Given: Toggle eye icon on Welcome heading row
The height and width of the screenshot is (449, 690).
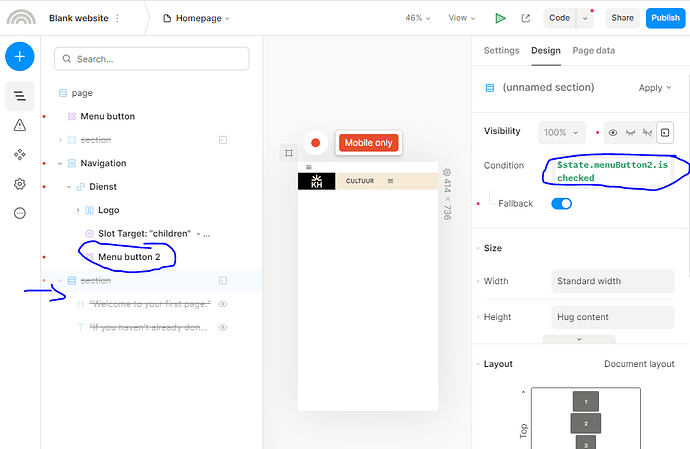Looking at the screenshot, I should [223, 304].
